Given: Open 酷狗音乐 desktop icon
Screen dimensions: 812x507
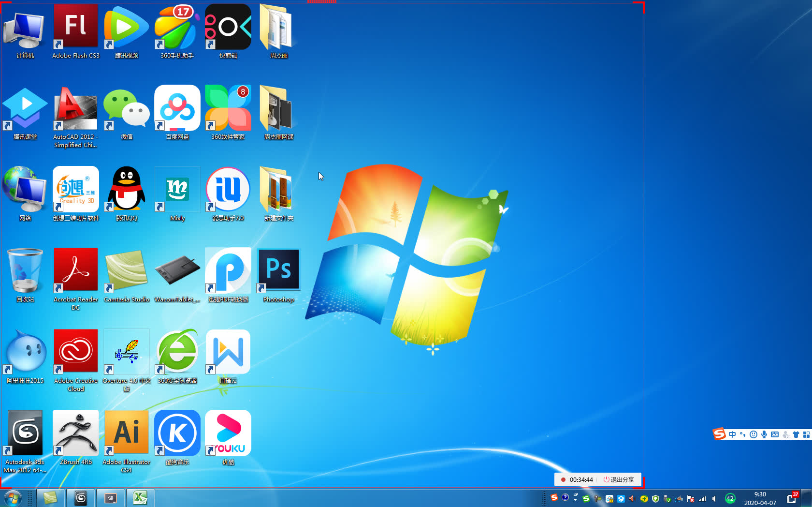Looking at the screenshot, I should [177, 438].
